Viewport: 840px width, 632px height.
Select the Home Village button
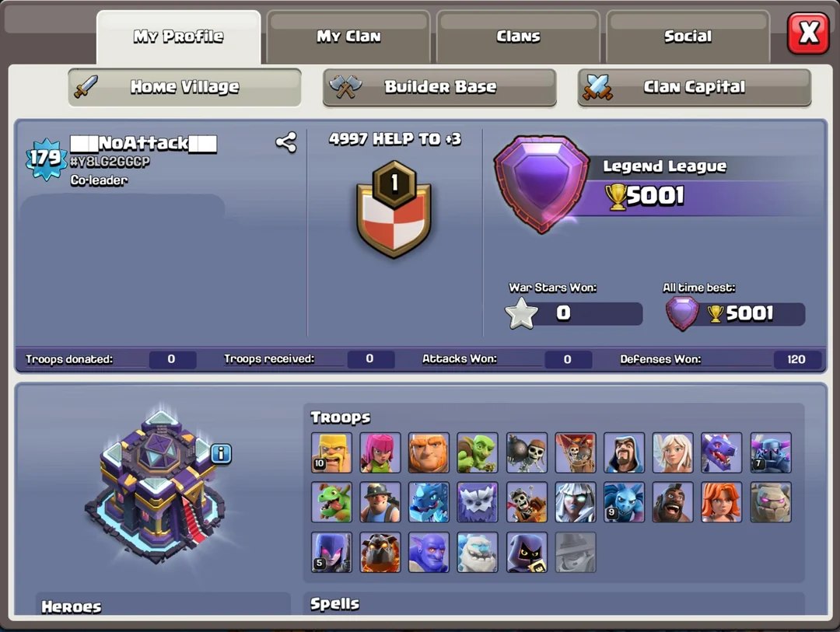pos(184,87)
